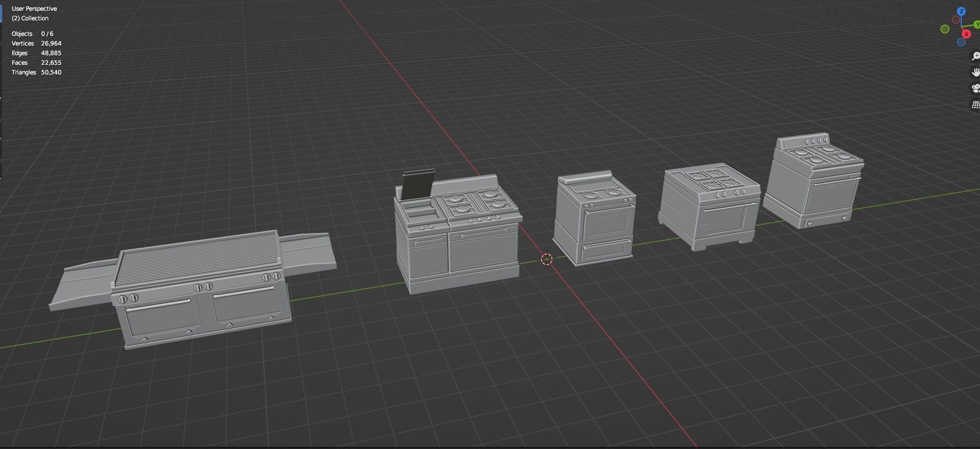Image resolution: width=980 pixels, height=449 pixels.
Task: Click the blue Z axis gizmo handle
Action: point(961,11)
